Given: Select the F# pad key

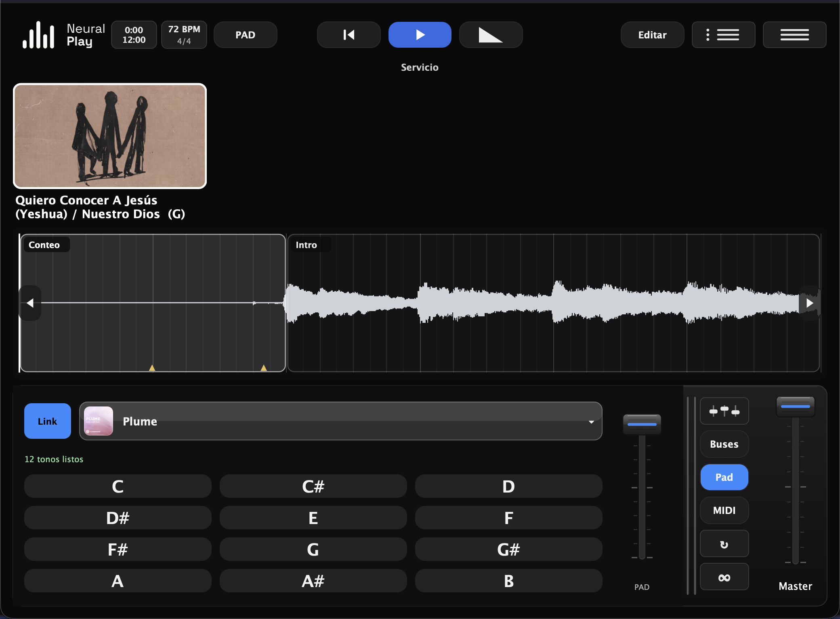Looking at the screenshot, I should pos(118,549).
